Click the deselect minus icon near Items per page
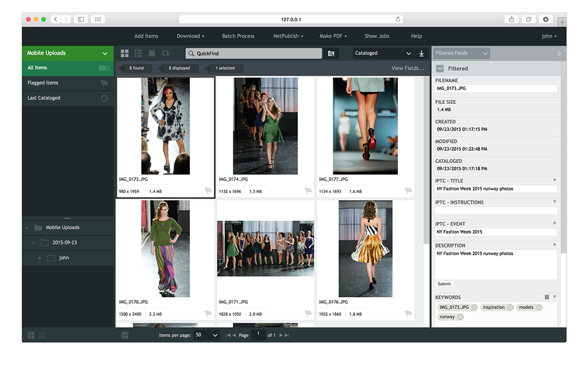Image resolution: width=588 pixels, height=373 pixels. tap(125, 335)
